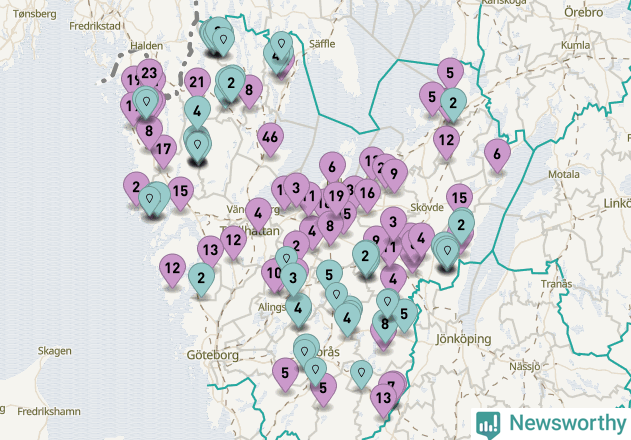This screenshot has width=631, height=440.
Task: Open the purple 12 marker beside Trollhättan's 13
Action: [233, 242]
